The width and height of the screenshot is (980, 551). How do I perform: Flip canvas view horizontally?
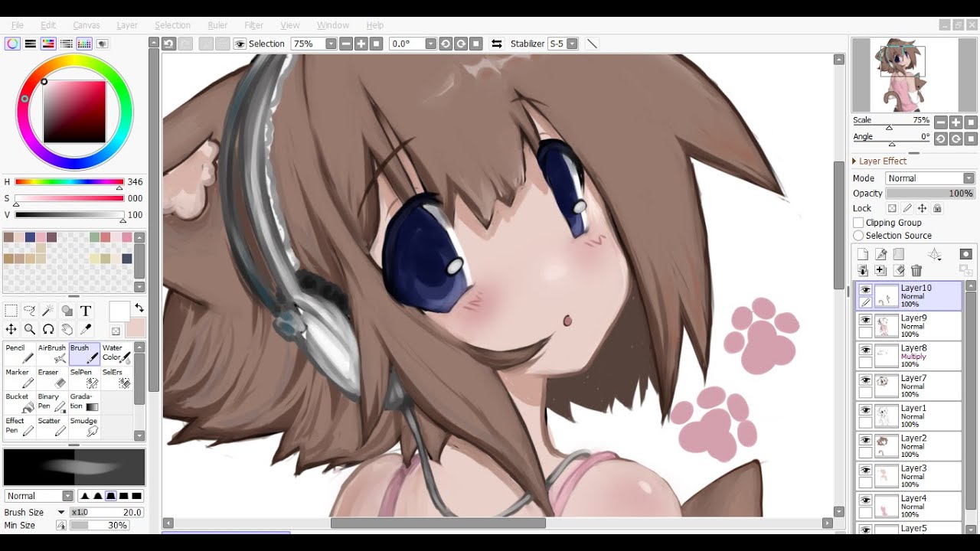[497, 44]
